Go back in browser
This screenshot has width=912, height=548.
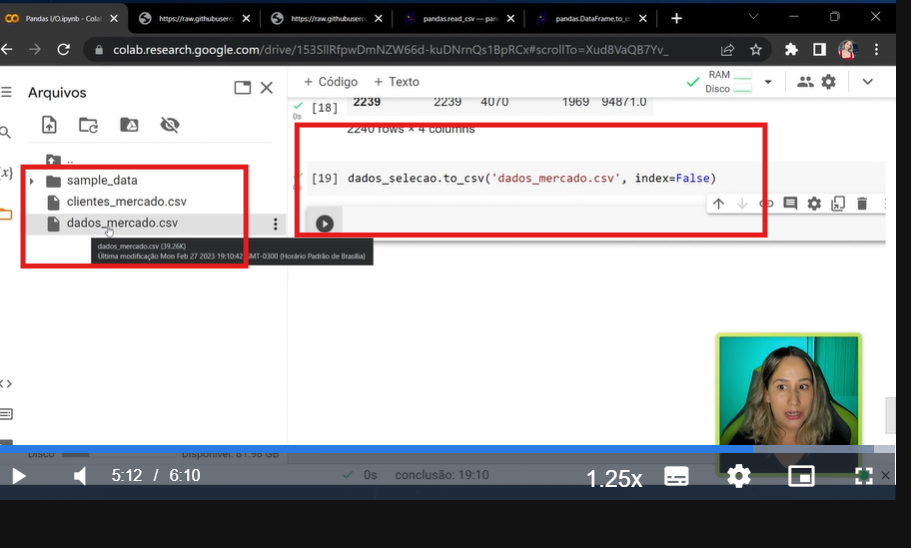point(7,50)
